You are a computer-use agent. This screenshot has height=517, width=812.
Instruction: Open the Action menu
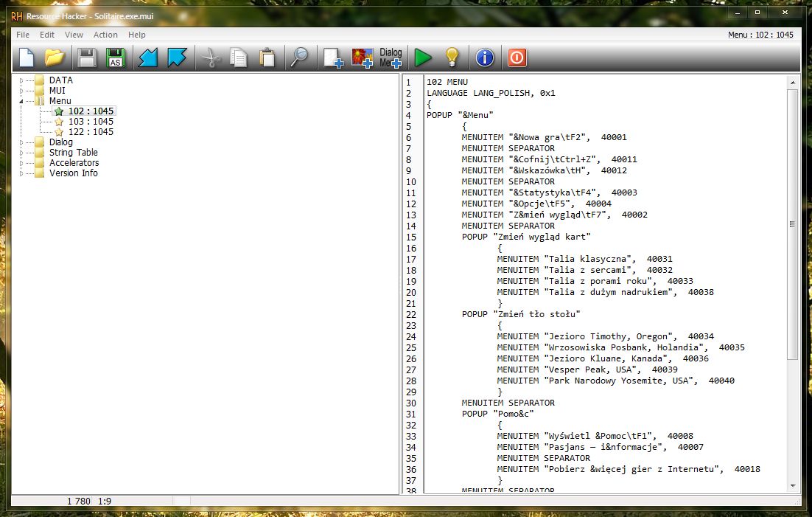pyautogui.click(x=105, y=35)
